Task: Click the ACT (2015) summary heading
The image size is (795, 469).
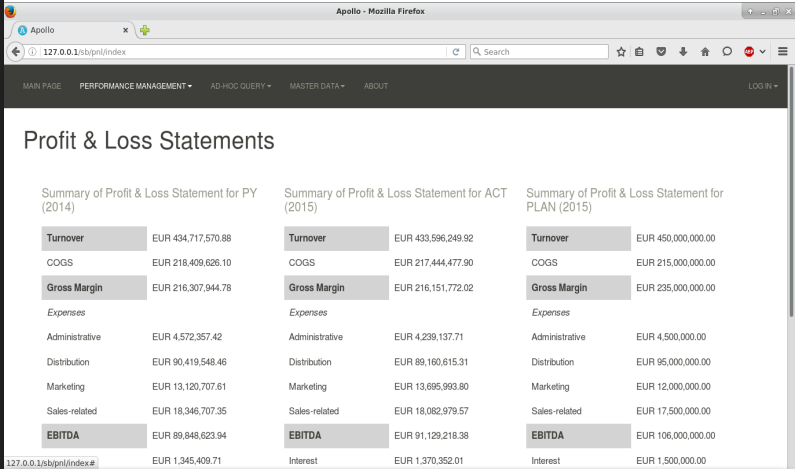Action: (395, 200)
